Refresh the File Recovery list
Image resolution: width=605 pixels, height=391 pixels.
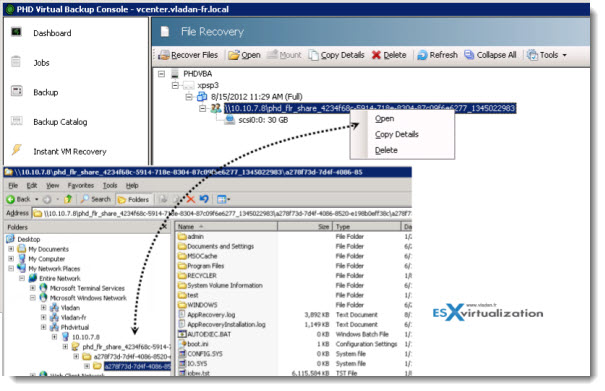438,55
